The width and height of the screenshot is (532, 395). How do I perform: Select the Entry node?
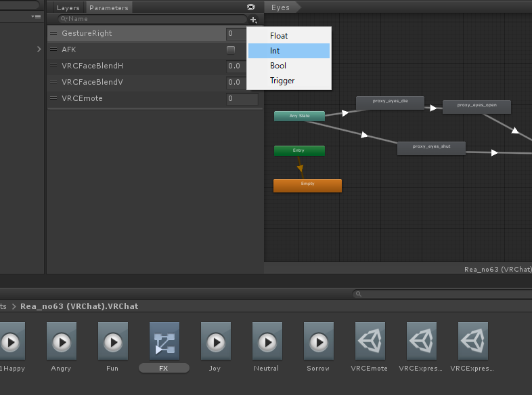(x=299, y=150)
